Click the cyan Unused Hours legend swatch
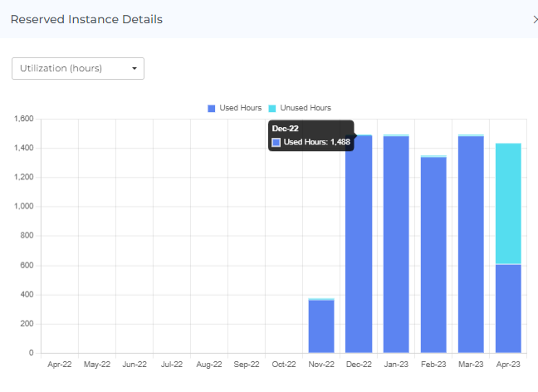 click(272, 108)
